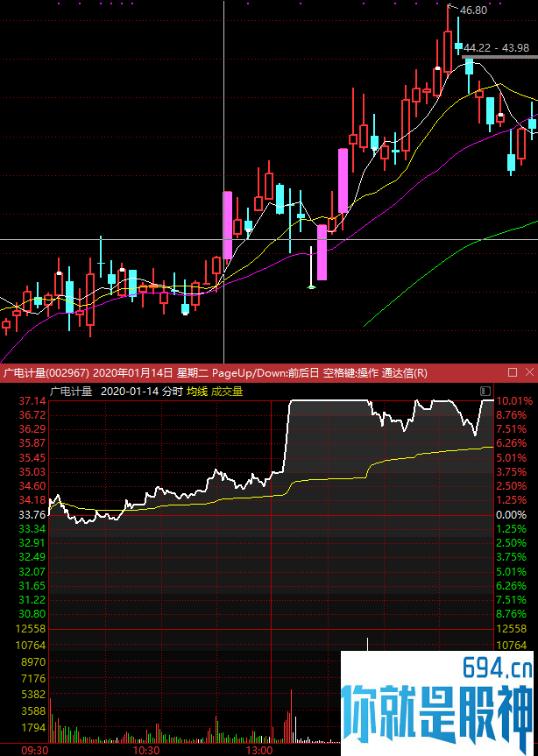Click the 10:30 time axis label
This screenshot has height=756, width=538.
(146, 751)
